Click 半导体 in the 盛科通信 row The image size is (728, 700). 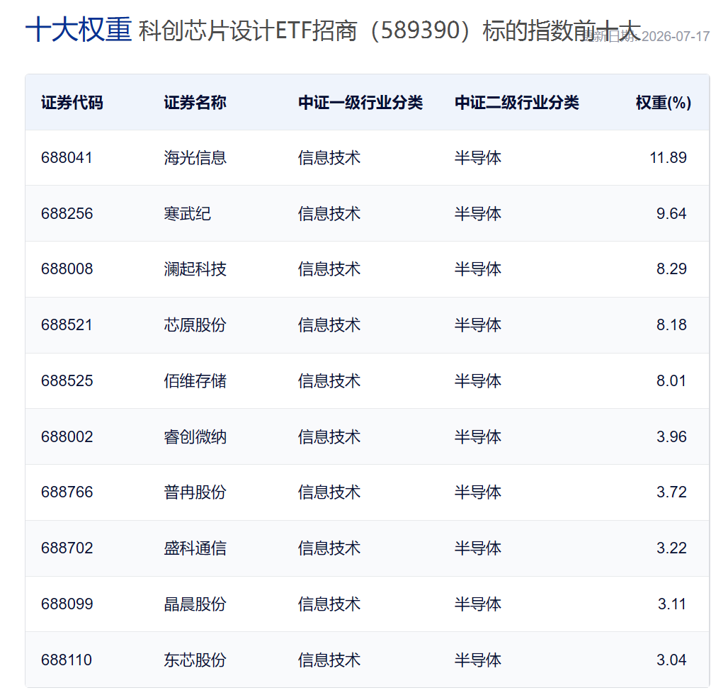(x=478, y=548)
